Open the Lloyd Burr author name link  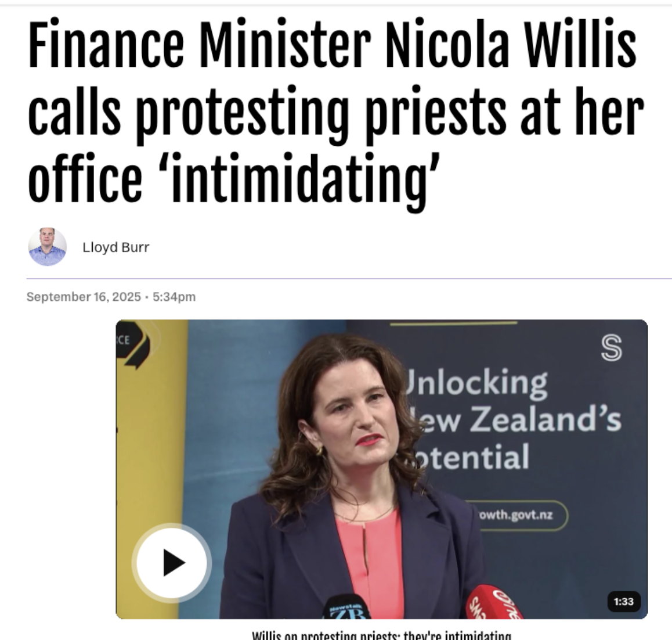pyautogui.click(x=115, y=247)
